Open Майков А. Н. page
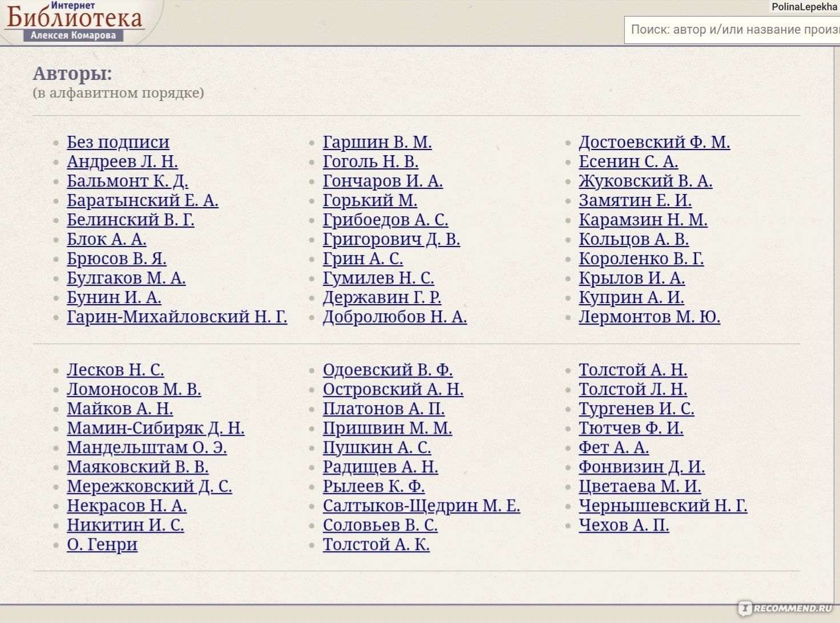The width and height of the screenshot is (840, 623). (x=120, y=408)
